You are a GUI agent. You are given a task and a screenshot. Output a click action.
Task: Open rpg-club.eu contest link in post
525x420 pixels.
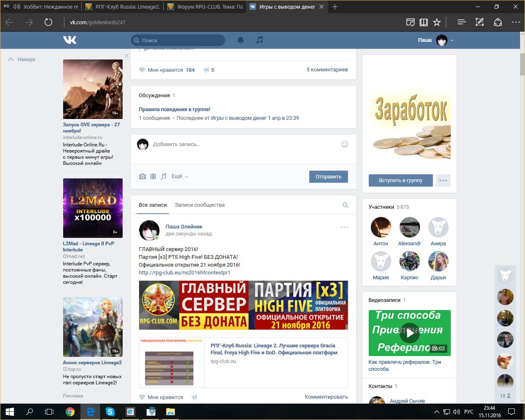(x=185, y=272)
